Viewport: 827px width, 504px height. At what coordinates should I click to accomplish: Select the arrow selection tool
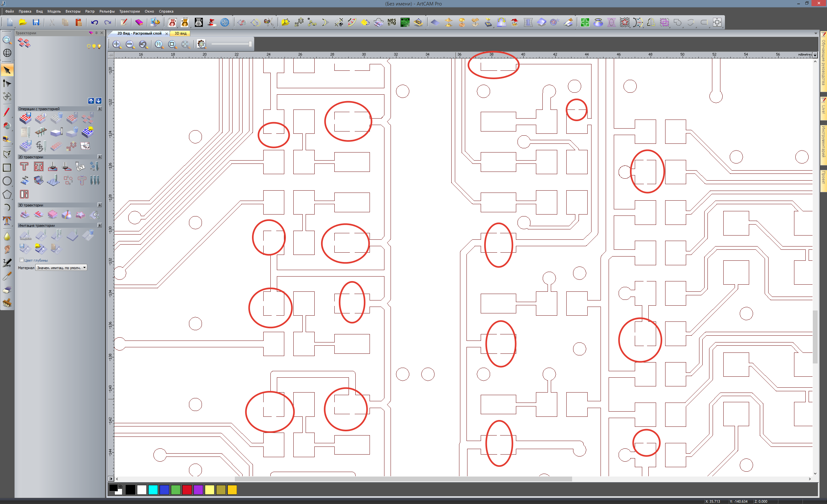point(7,70)
